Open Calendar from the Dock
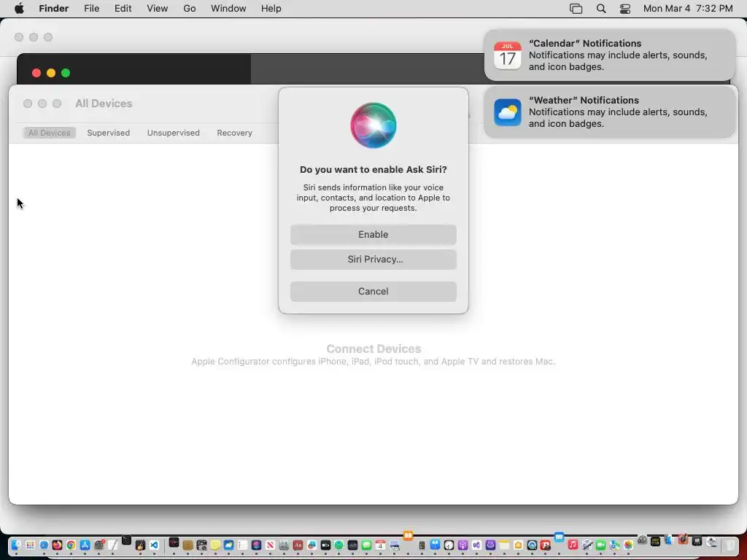The image size is (747, 560). click(x=380, y=545)
